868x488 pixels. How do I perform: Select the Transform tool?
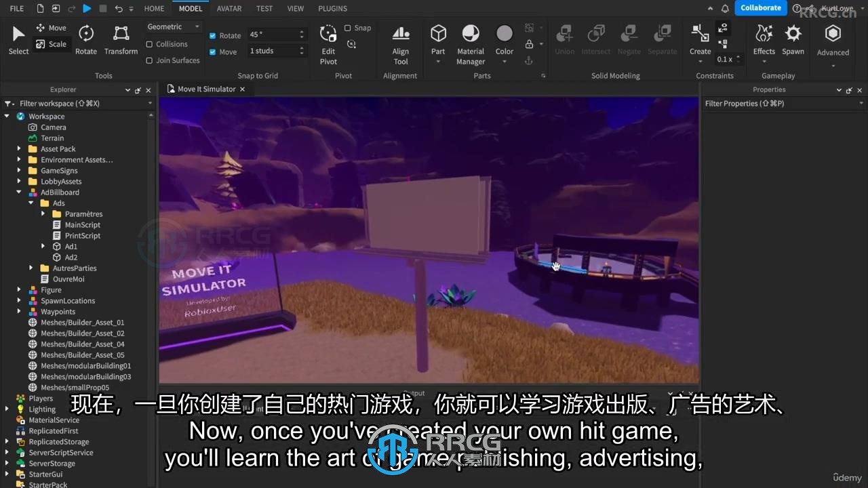tap(121, 40)
